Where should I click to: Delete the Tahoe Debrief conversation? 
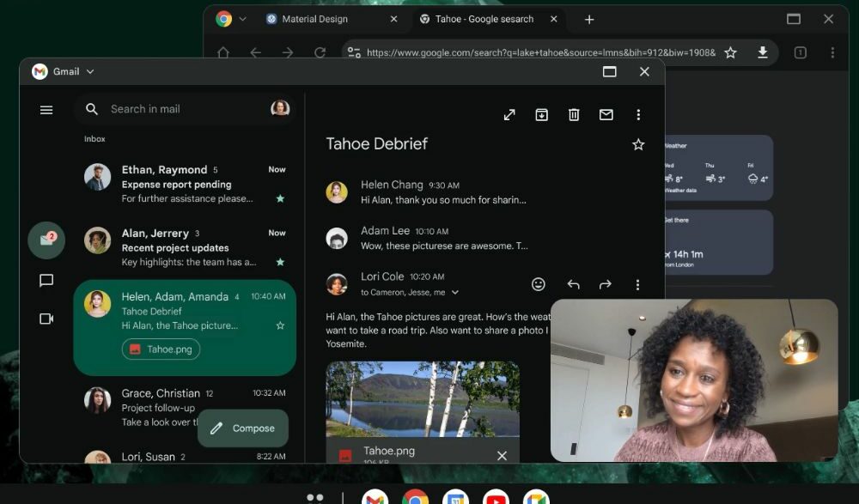coord(574,114)
